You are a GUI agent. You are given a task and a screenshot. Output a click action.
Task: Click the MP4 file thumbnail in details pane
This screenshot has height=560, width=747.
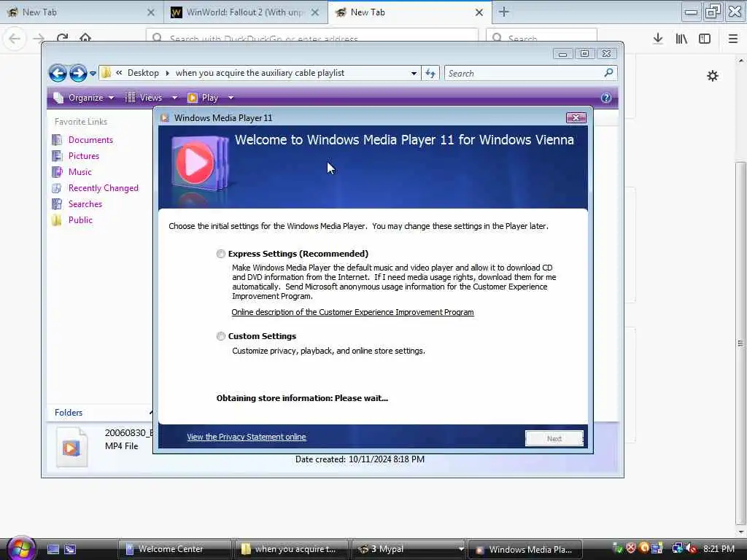pyautogui.click(x=71, y=447)
